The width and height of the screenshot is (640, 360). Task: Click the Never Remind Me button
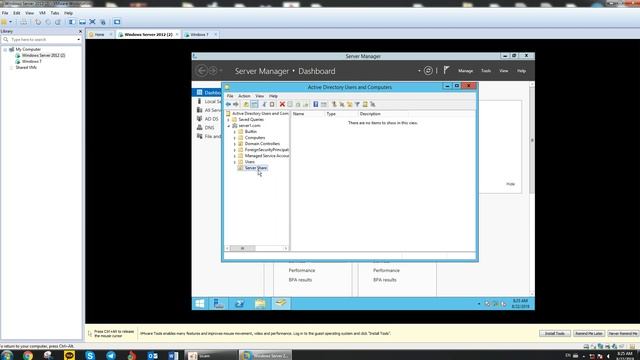coord(623,333)
